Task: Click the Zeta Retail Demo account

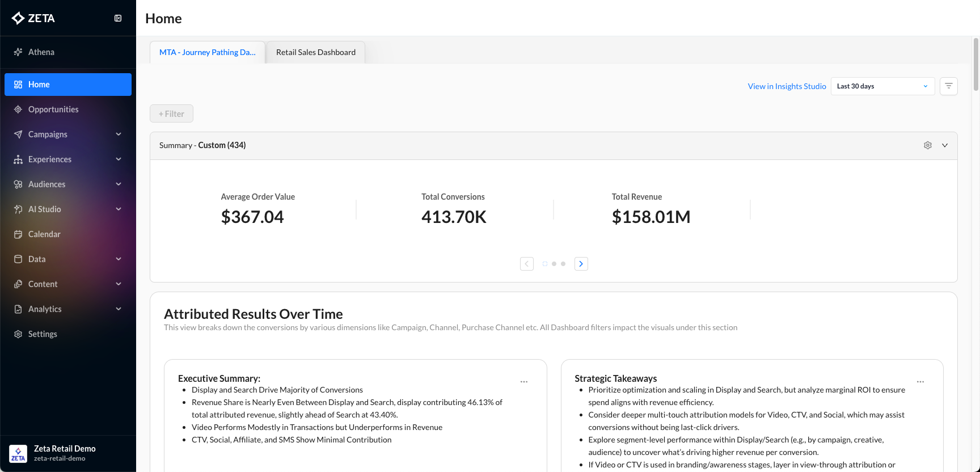Action: coord(65,453)
